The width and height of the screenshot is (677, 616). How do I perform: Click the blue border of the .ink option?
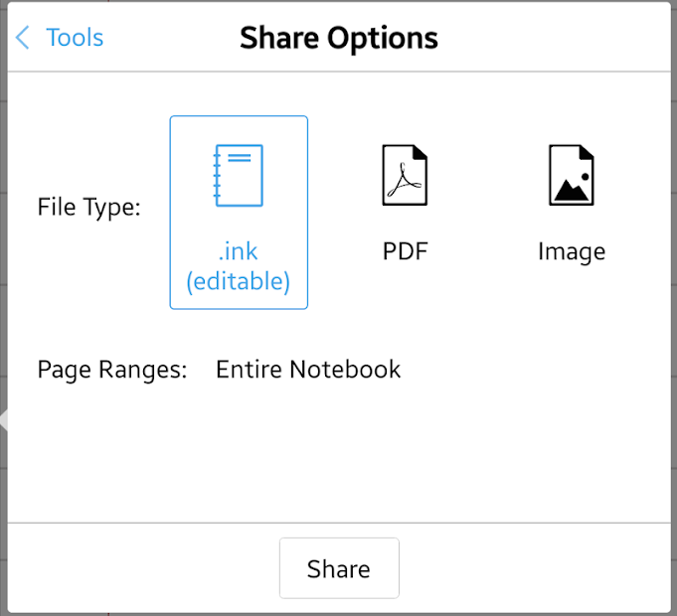click(171, 213)
